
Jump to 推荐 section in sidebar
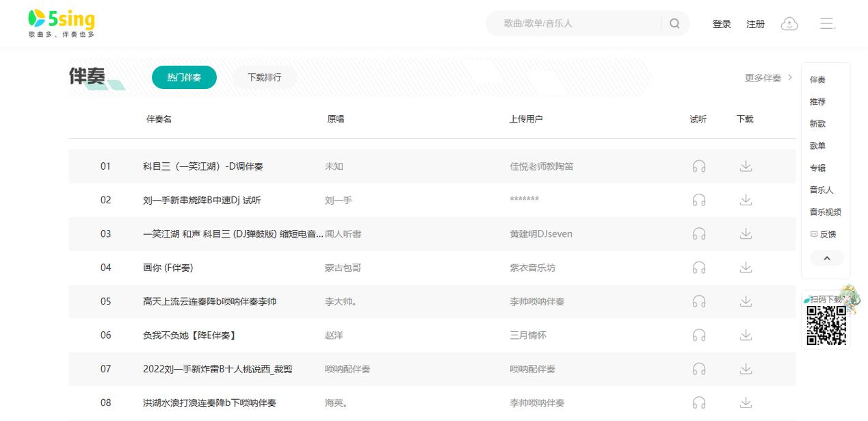click(817, 101)
